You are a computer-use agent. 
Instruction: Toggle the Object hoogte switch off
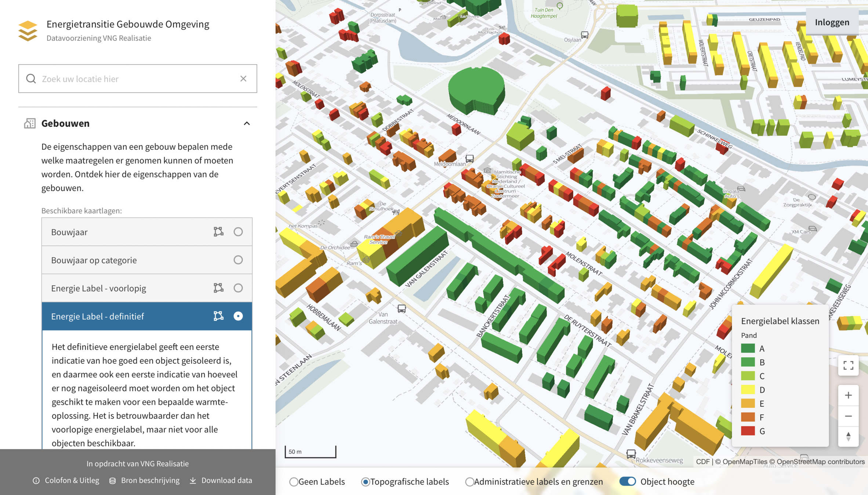tap(628, 481)
